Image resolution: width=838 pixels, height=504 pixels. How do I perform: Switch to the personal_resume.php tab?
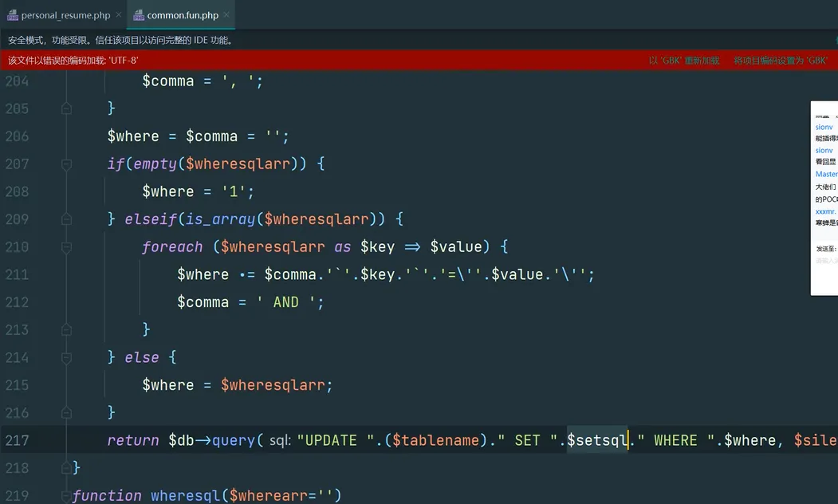65,15
